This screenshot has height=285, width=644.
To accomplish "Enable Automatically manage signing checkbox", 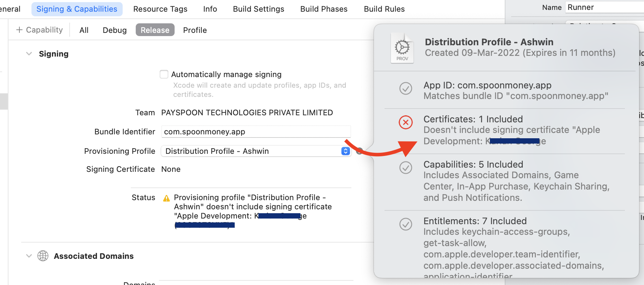I will pos(164,74).
